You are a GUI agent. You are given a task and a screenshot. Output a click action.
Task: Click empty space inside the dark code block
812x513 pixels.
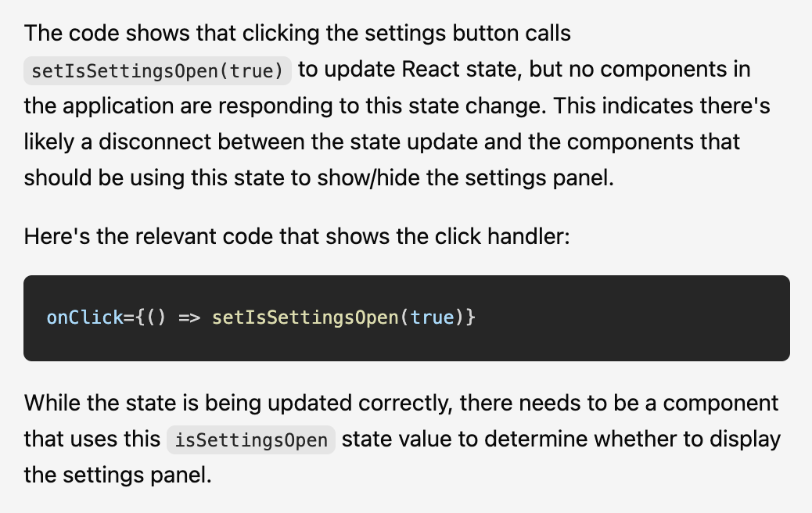point(626,318)
